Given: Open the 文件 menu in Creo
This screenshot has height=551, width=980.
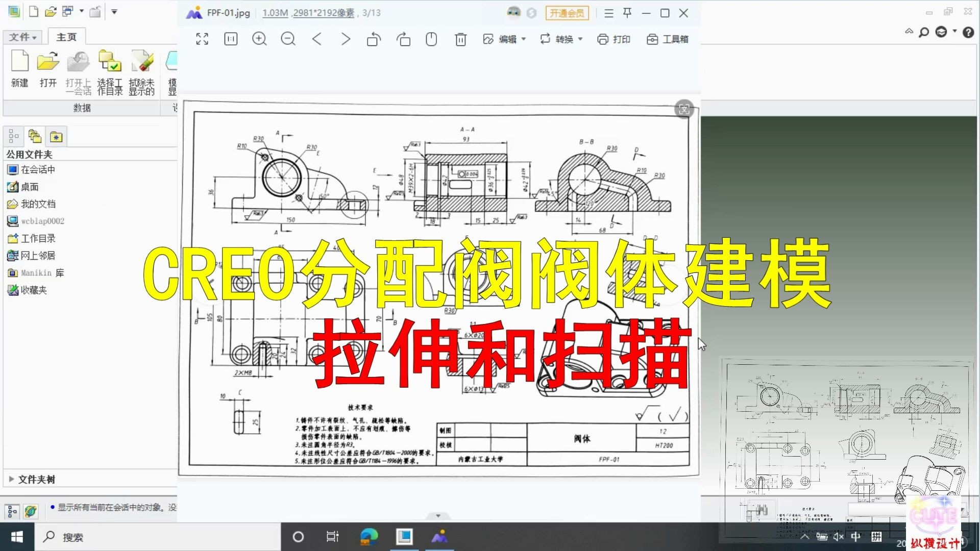Looking at the screenshot, I should click(22, 36).
